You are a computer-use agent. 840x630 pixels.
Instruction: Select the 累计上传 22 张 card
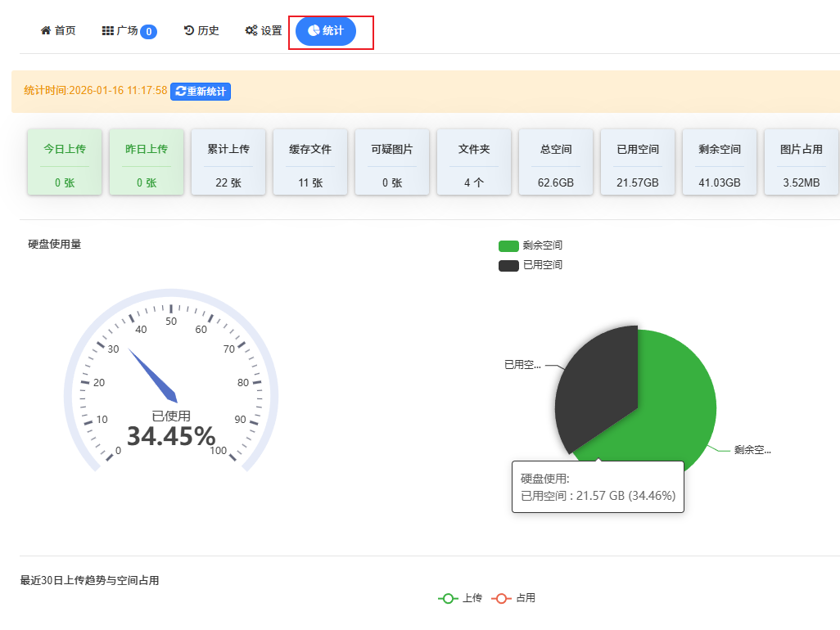228,162
